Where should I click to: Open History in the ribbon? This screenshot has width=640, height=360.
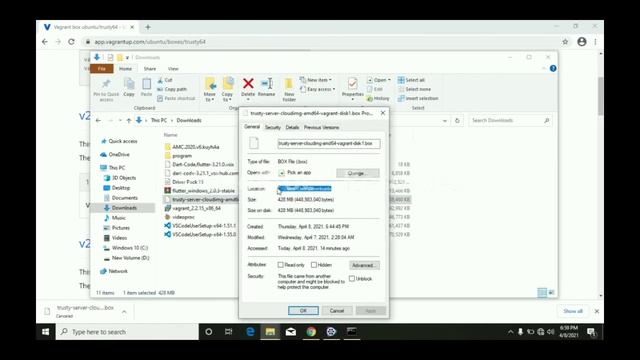[x=378, y=98]
